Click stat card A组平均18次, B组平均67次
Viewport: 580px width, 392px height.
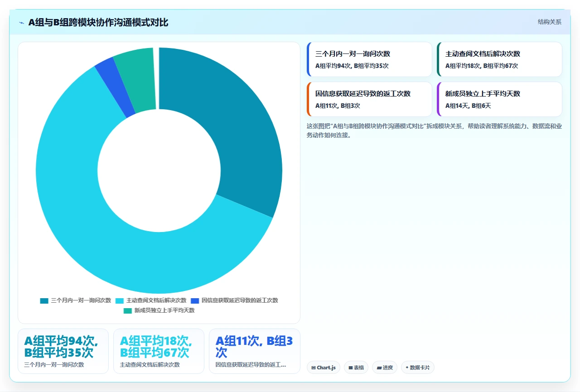click(159, 351)
